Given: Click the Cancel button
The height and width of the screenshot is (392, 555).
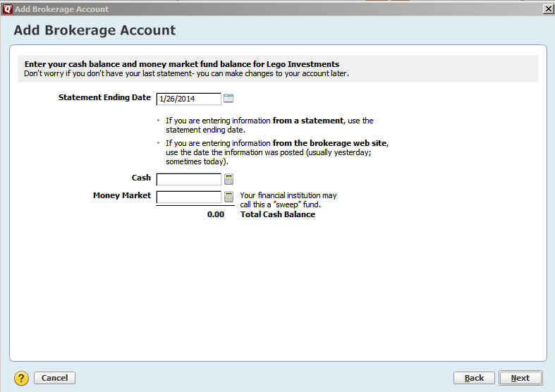Looking at the screenshot, I should click(54, 378).
